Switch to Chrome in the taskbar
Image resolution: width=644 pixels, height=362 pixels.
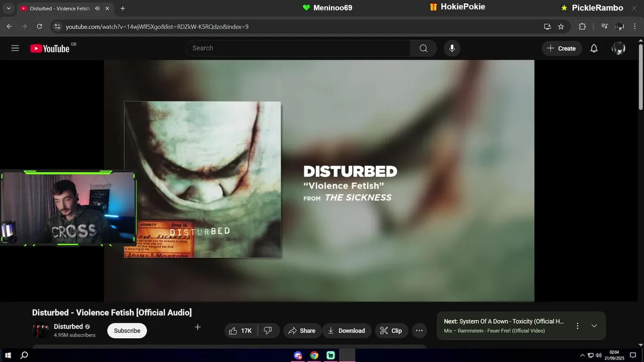(x=314, y=355)
